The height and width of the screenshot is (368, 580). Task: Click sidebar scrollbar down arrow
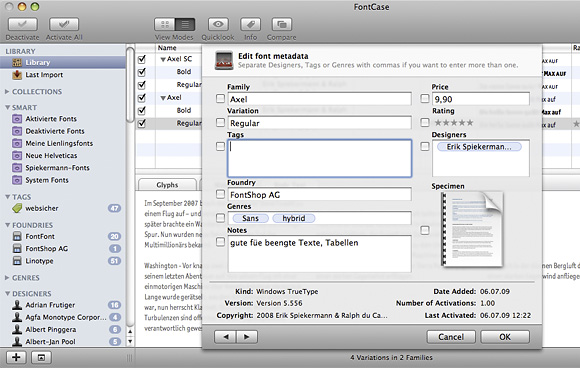(x=130, y=341)
